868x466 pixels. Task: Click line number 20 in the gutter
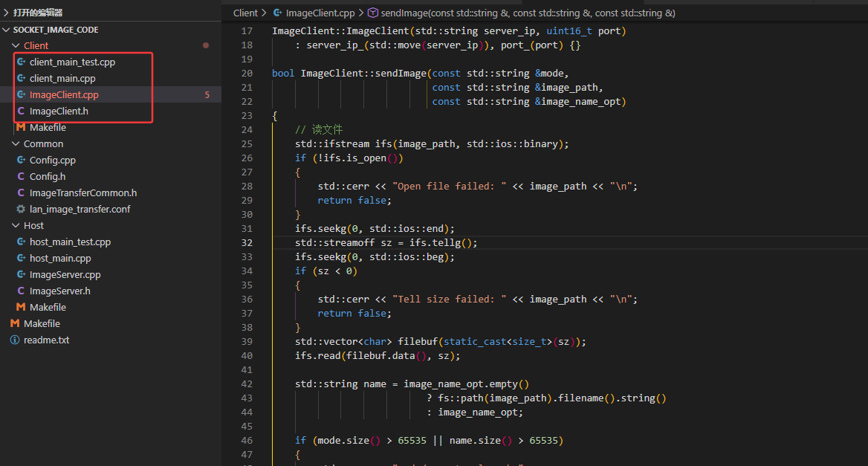tap(247, 73)
